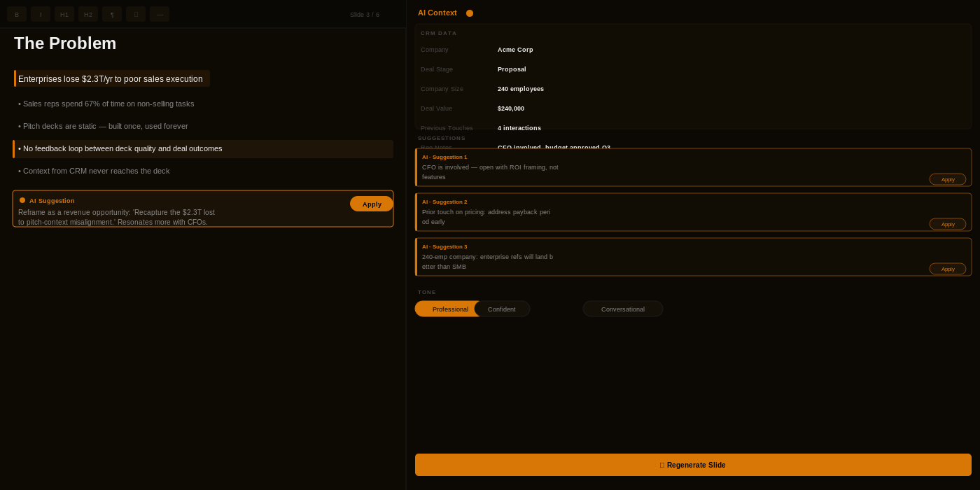Click the Suggestion 2 text 'Prior touch on pricing'
980x490 pixels.
coord(486,217)
